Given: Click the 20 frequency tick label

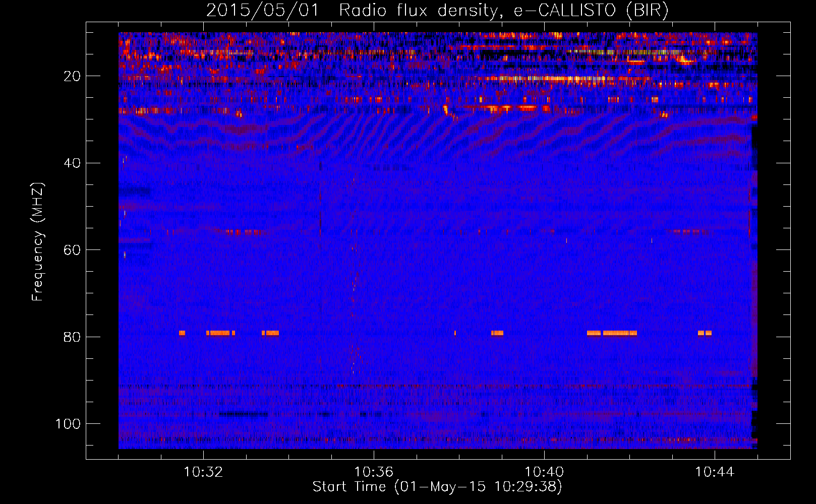Looking at the screenshot, I should (72, 76).
